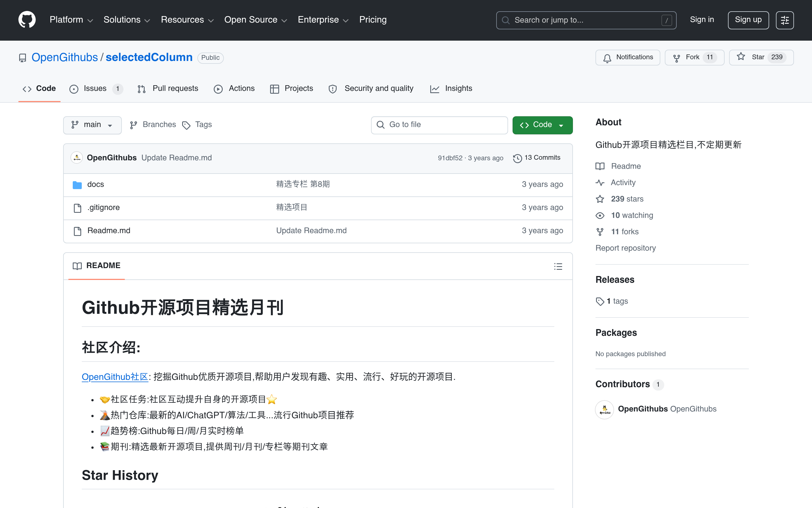The image size is (812, 508).
Task: Open the OpenGithubs owner profile
Action: click(x=64, y=58)
